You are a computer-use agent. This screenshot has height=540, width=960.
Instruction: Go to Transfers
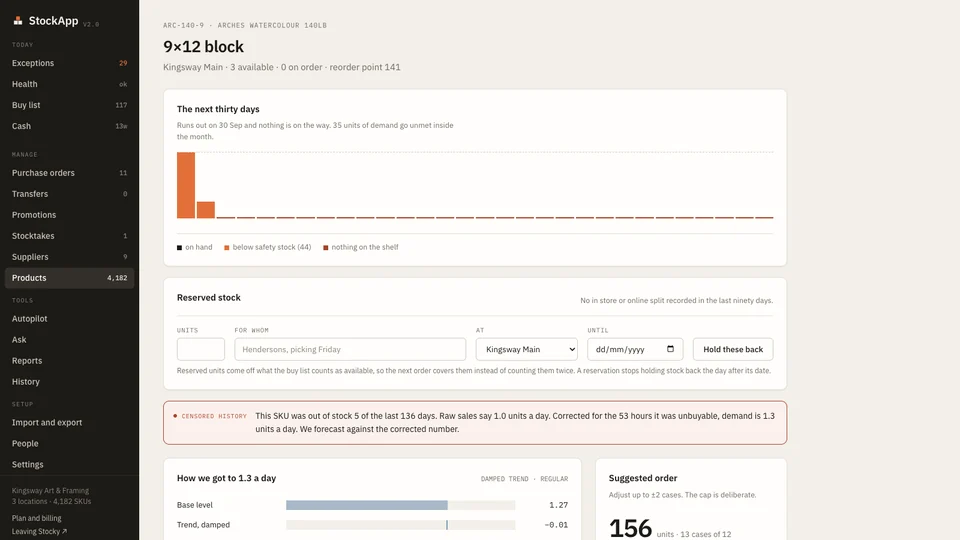click(x=69, y=193)
